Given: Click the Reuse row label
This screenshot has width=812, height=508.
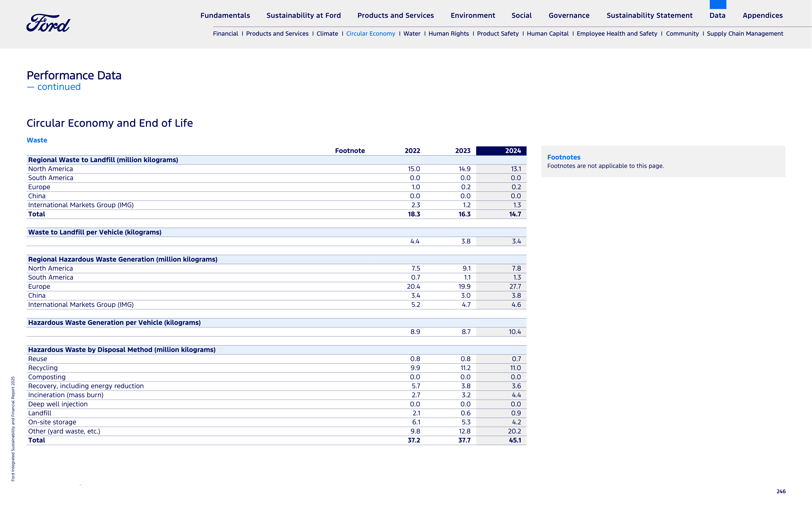Looking at the screenshot, I should [38, 359].
